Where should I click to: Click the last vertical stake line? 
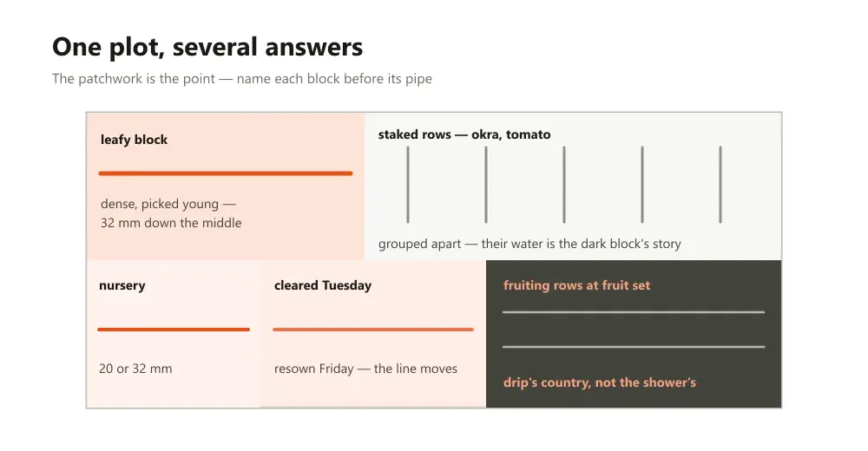pyautogui.click(x=720, y=185)
